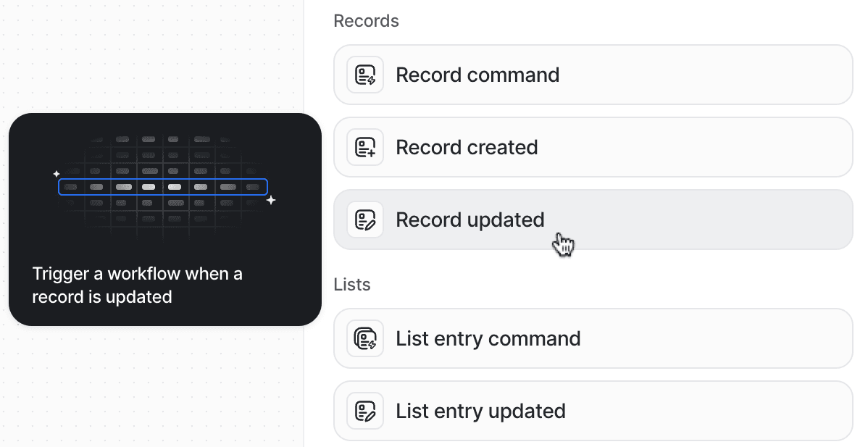Click empty space inside Record command row
The width and height of the screenshot is (868, 447).
703,75
